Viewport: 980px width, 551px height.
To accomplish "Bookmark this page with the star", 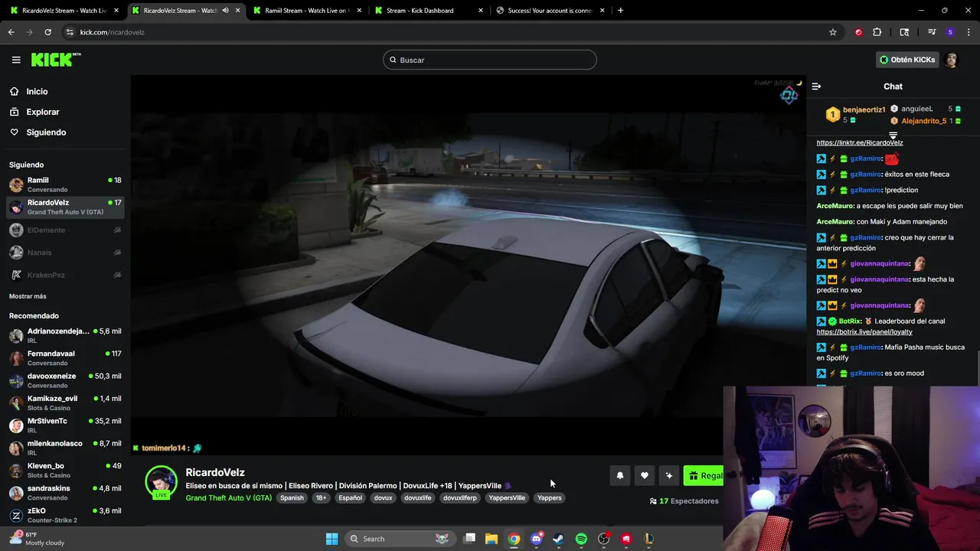I will pos(833,32).
